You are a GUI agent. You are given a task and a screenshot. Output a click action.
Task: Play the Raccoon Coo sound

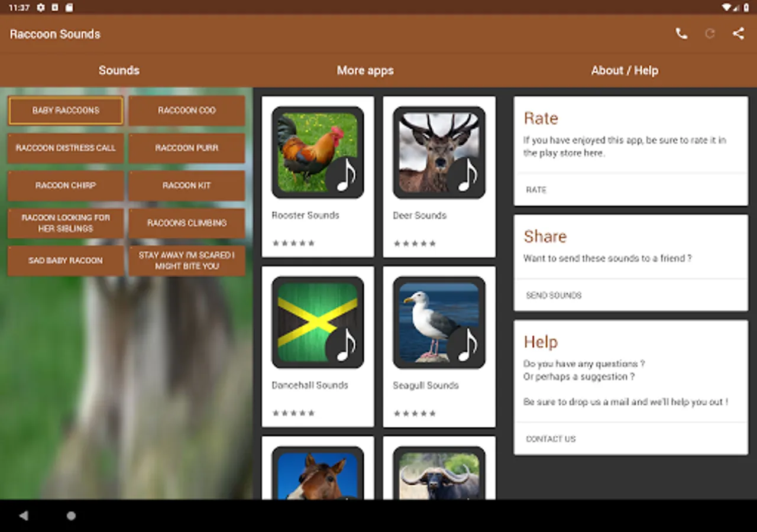tap(187, 111)
